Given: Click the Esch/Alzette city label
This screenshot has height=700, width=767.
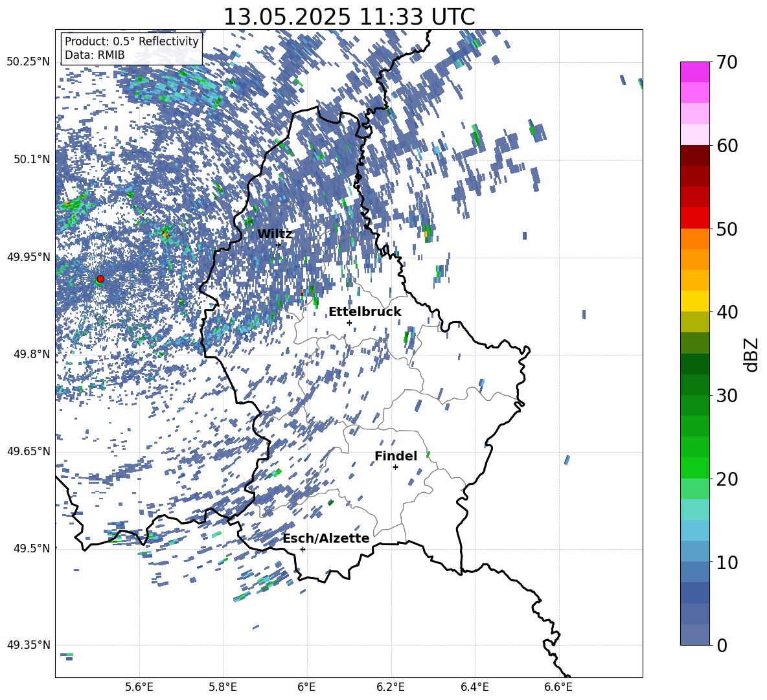Looking at the screenshot, I should (326, 538).
